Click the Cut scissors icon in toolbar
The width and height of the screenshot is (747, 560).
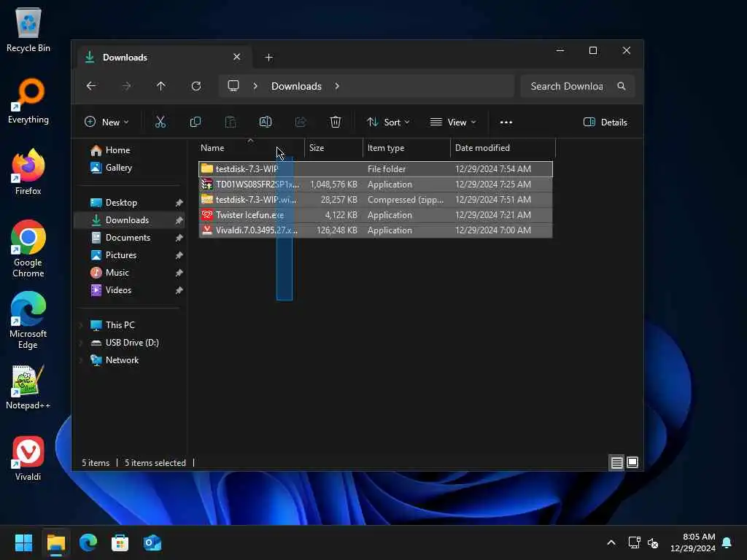[160, 122]
